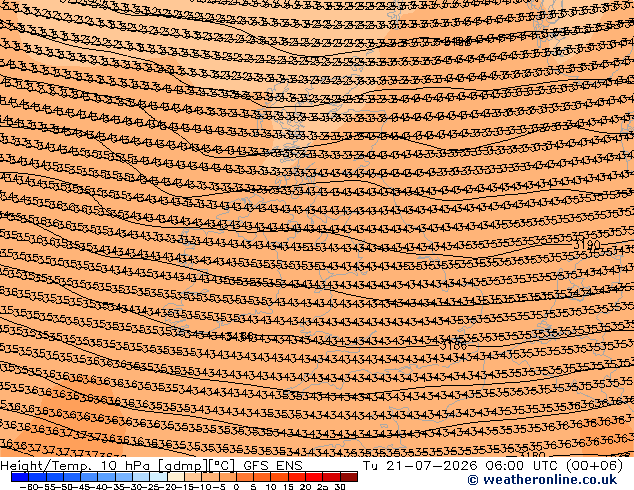Click the western 3186 contour label
The height and width of the screenshot is (490, 634).
pos(240,336)
